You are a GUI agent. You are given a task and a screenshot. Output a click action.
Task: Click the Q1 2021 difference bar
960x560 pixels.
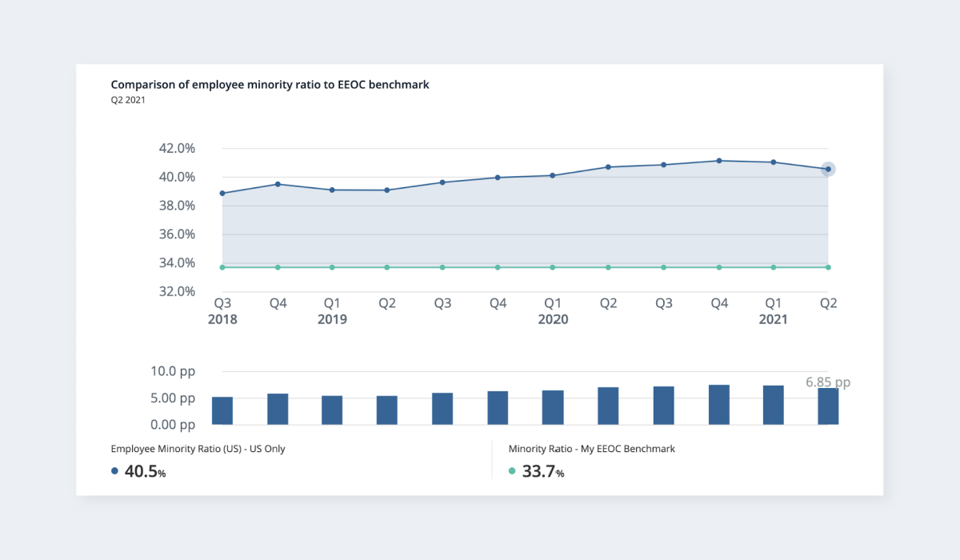click(x=773, y=405)
